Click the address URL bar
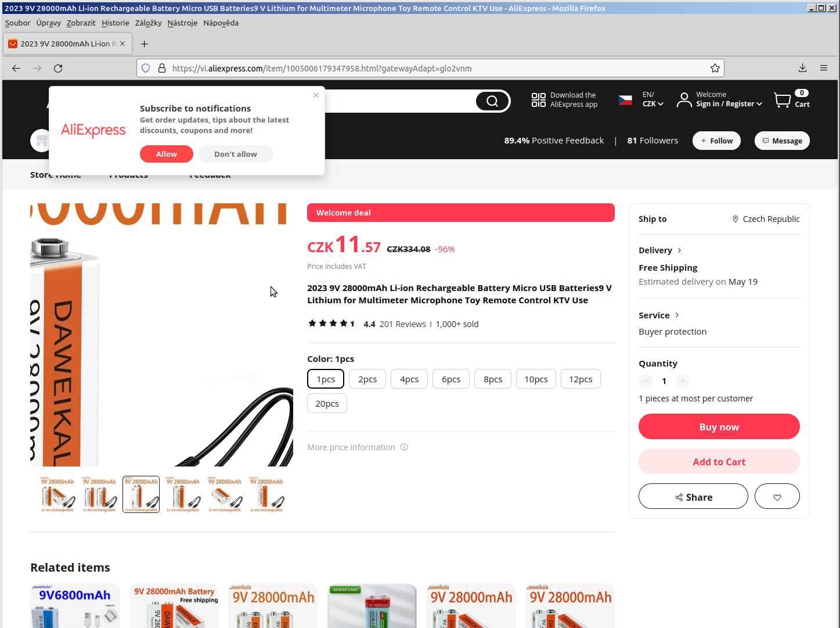The height and width of the screenshot is (628, 840). coord(430,68)
